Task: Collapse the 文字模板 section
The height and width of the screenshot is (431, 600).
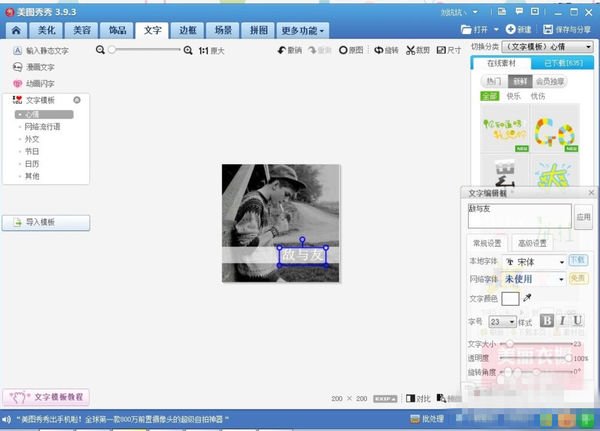Action: tap(77, 100)
